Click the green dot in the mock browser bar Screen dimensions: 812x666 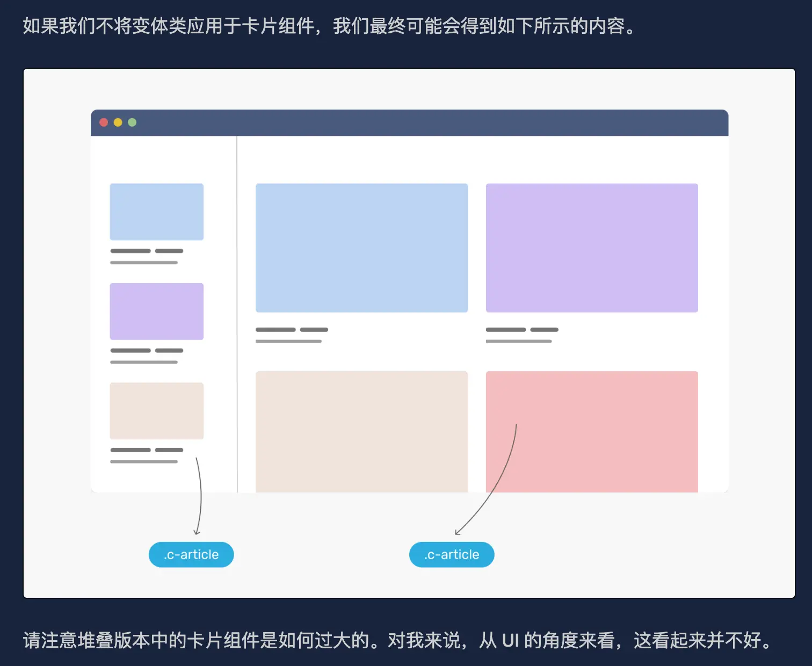coord(132,122)
